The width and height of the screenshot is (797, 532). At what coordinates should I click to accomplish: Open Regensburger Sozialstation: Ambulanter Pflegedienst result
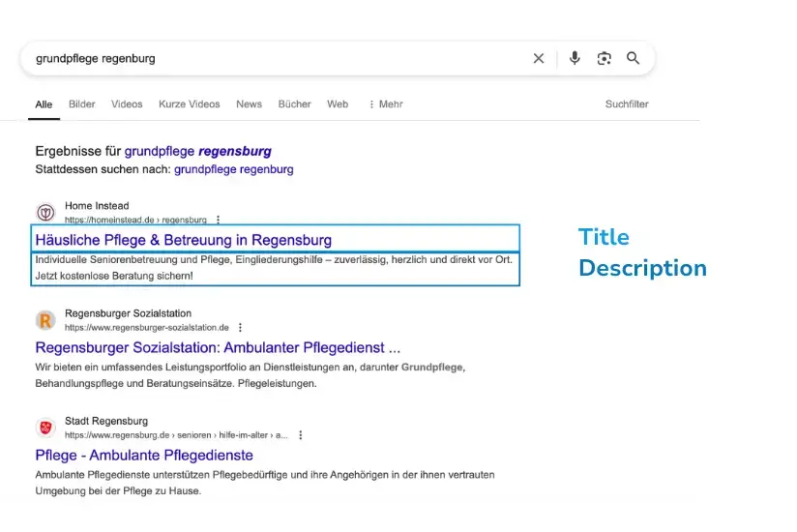point(218,347)
